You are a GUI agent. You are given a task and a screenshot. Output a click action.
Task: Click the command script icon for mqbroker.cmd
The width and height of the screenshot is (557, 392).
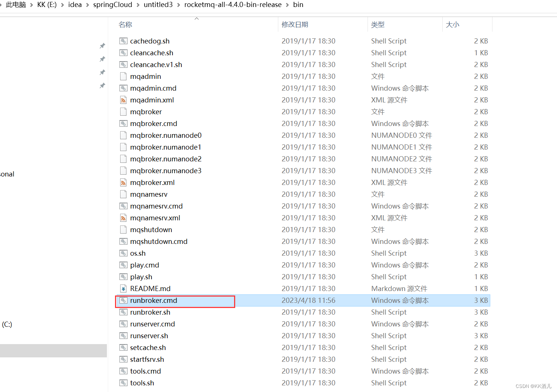tap(123, 123)
